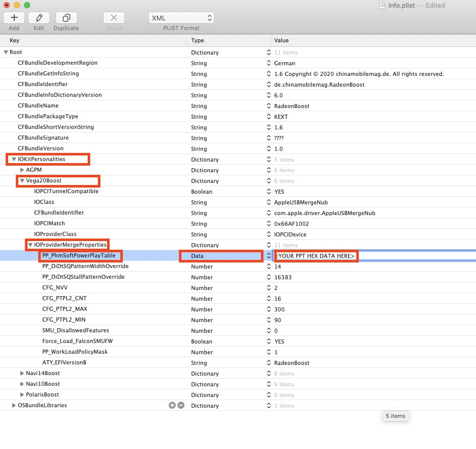Click the minus icon on OSBundleLibraries row
This screenshot has height=449, width=476.
coord(181,405)
